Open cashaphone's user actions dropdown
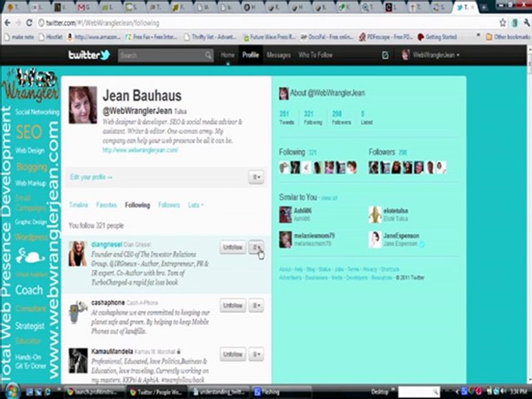532x399 pixels. 256,306
